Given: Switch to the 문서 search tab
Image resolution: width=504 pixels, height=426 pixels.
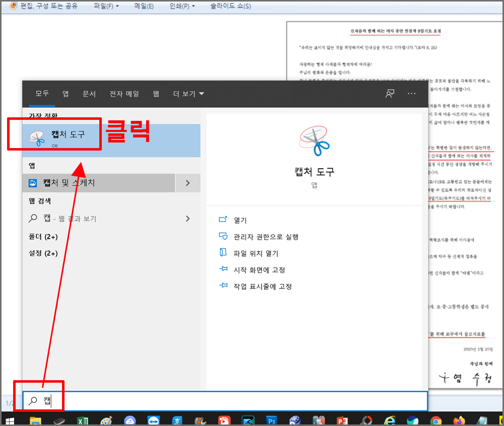Looking at the screenshot, I should coord(89,94).
